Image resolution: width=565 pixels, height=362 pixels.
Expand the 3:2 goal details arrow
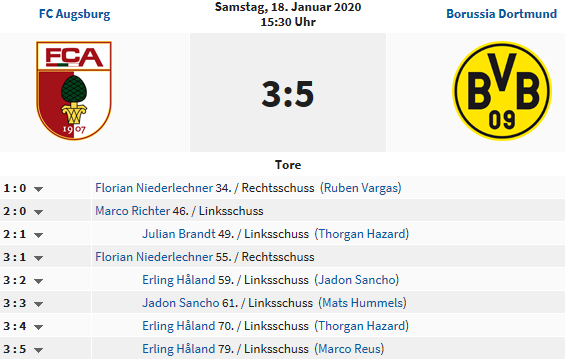click(x=39, y=281)
